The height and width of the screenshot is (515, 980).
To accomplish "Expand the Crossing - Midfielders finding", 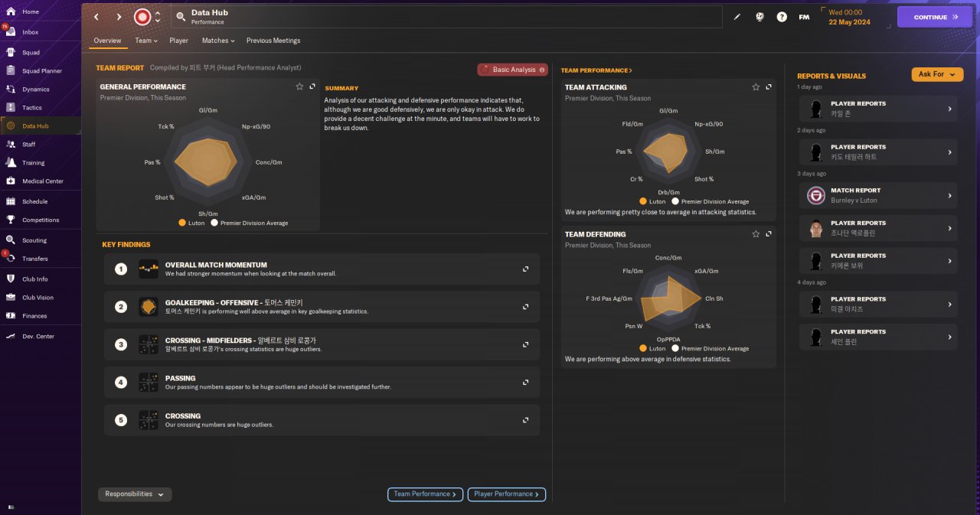I will pos(526,344).
